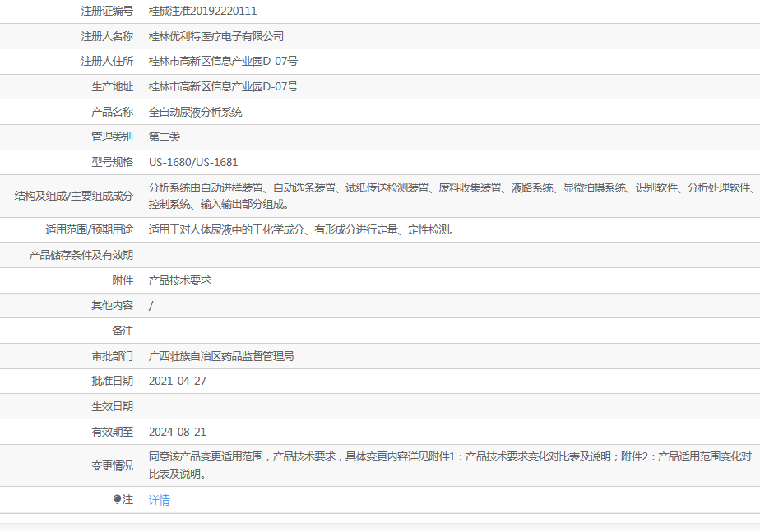The image size is (760, 532).
Task: Click the intended use text 适用于对人体尿液中的干化学成分
Action: point(303,229)
